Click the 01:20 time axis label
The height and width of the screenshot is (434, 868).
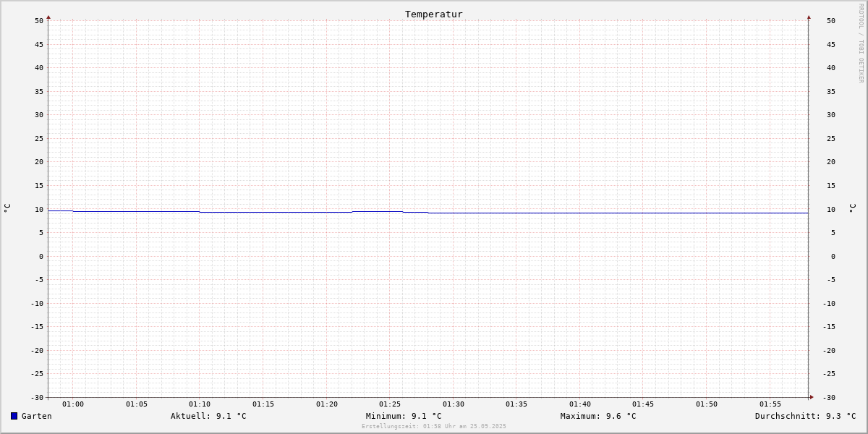click(327, 404)
